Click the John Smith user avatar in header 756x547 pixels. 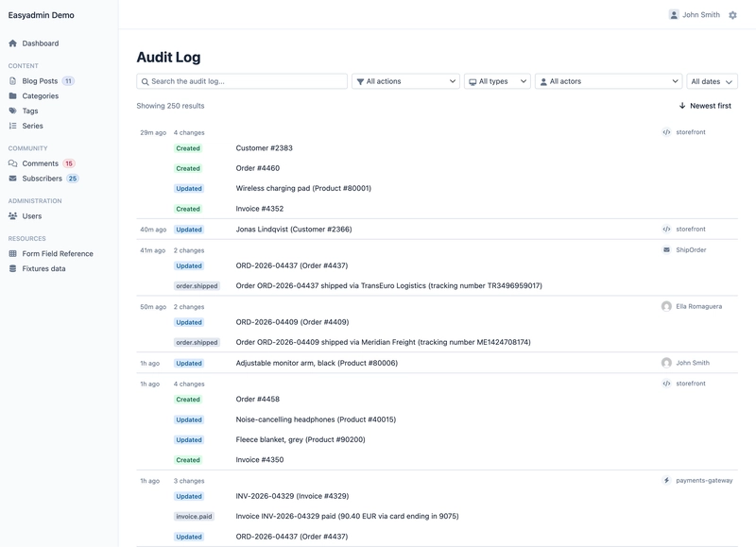[x=674, y=15]
